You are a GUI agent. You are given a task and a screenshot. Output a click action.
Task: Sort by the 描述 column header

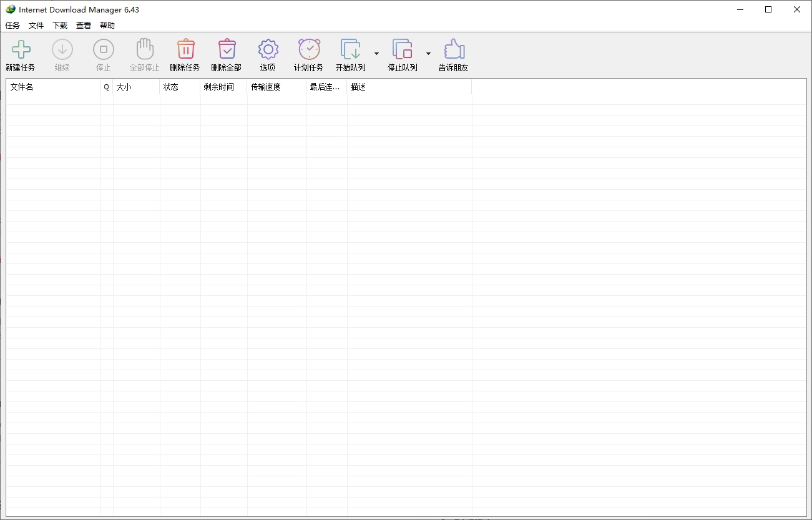point(409,87)
